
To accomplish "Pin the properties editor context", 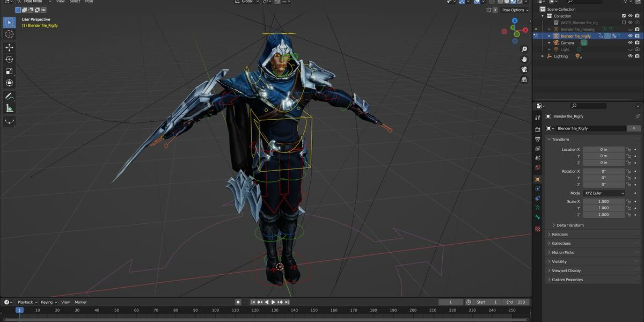I will tap(638, 116).
